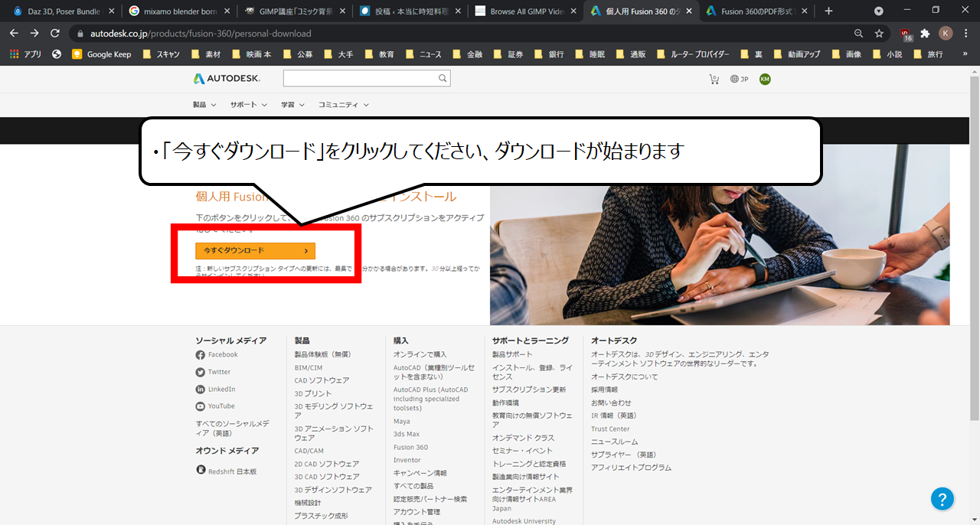The height and width of the screenshot is (525, 980).
Task: Switch to the Fusion 360のPDF形式 tab
Action: pyautogui.click(x=756, y=11)
